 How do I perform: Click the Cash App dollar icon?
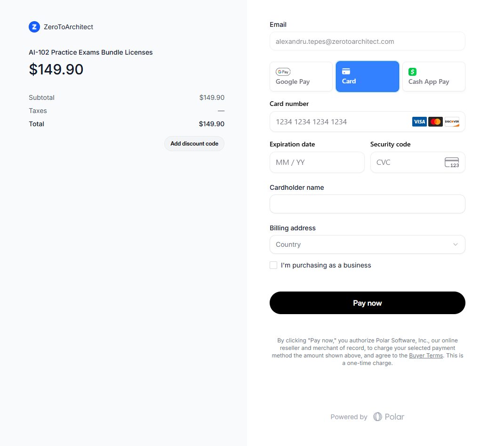point(413,72)
